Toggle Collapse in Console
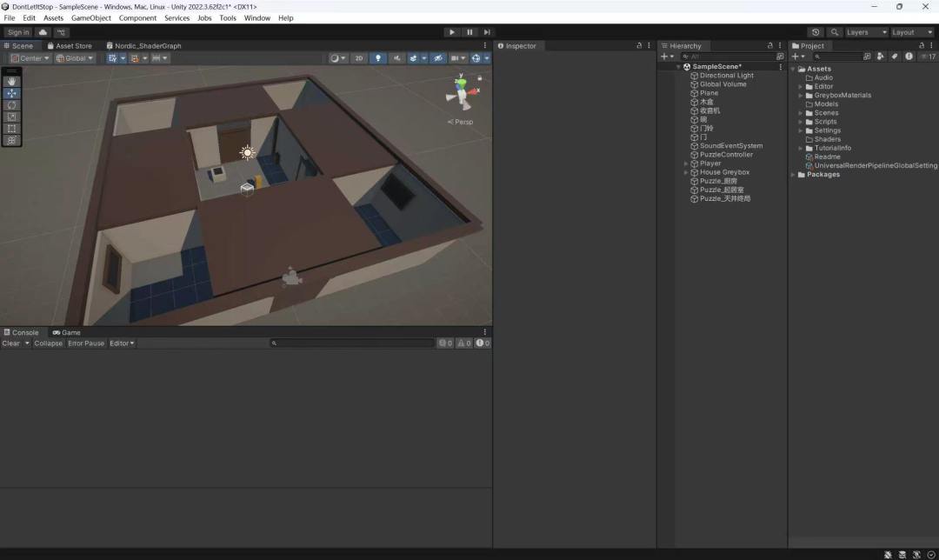This screenshot has height=560, width=939. click(48, 343)
